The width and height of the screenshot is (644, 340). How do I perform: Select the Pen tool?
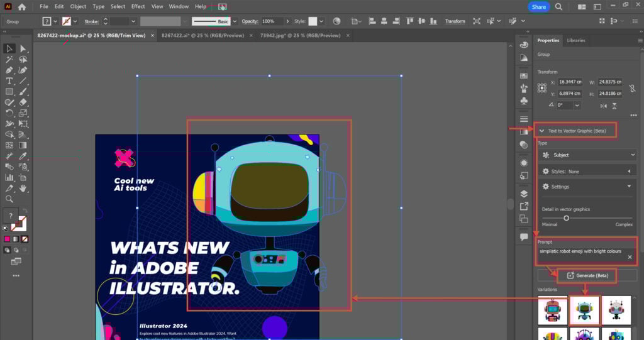point(9,70)
